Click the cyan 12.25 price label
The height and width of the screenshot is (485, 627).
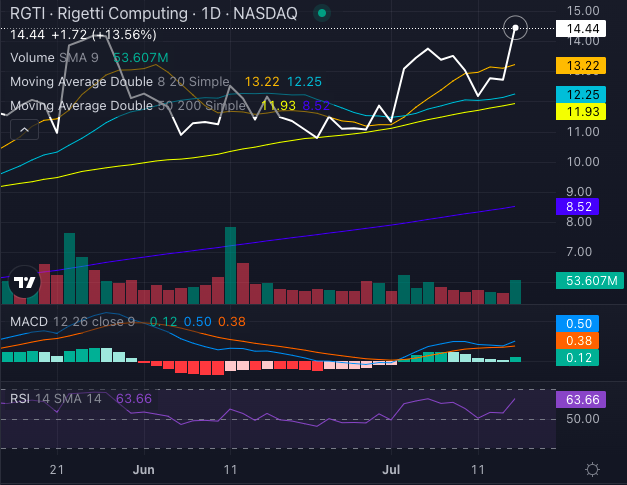(581, 94)
